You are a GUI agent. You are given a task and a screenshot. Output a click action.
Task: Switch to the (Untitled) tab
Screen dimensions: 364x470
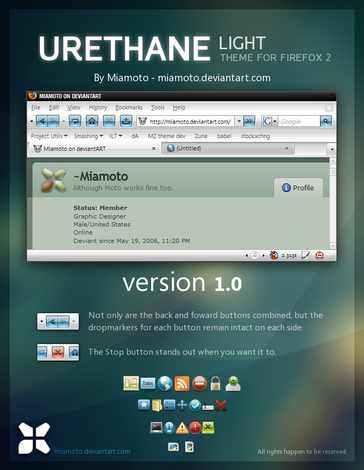click(228, 148)
